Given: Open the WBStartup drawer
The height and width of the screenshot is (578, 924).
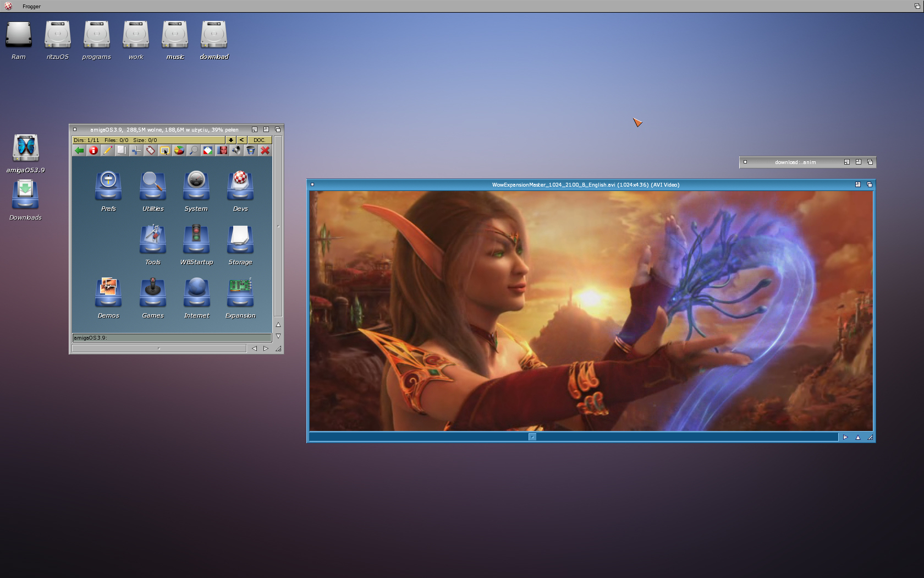Looking at the screenshot, I should (196, 244).
